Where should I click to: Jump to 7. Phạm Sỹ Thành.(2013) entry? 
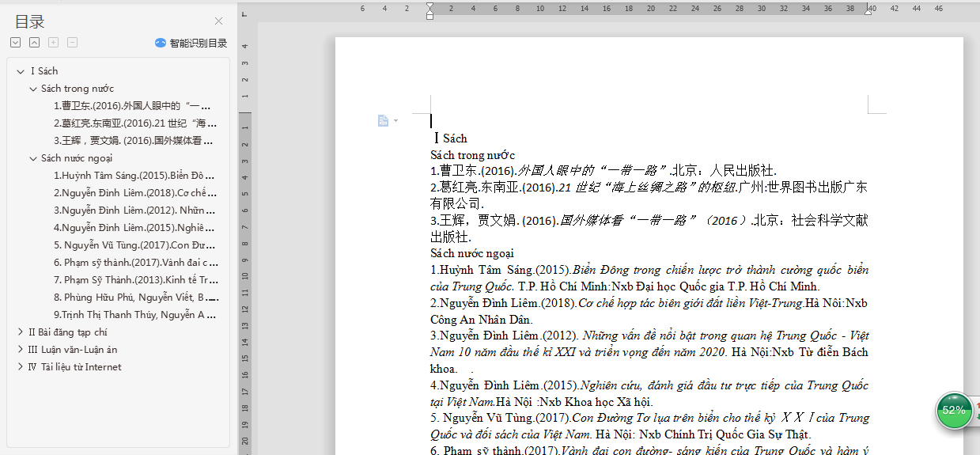pos(136,280)
